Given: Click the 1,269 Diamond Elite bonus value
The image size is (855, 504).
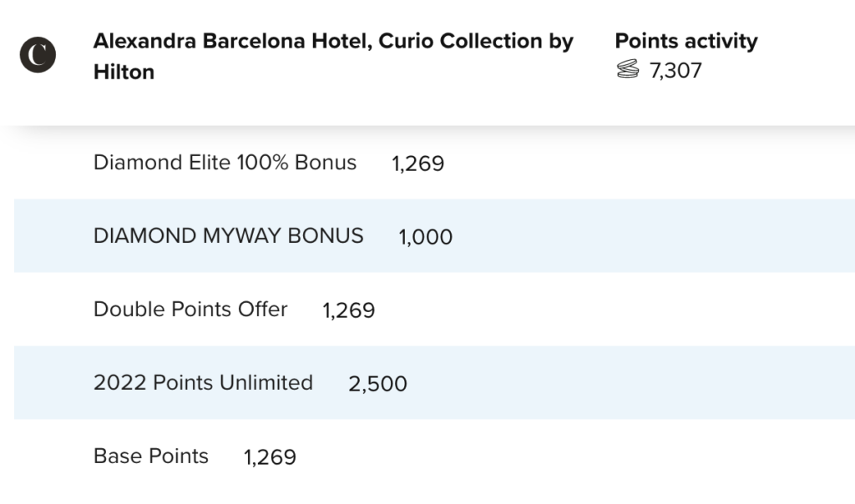Looking at the screenshot, I should coord(418,164).
